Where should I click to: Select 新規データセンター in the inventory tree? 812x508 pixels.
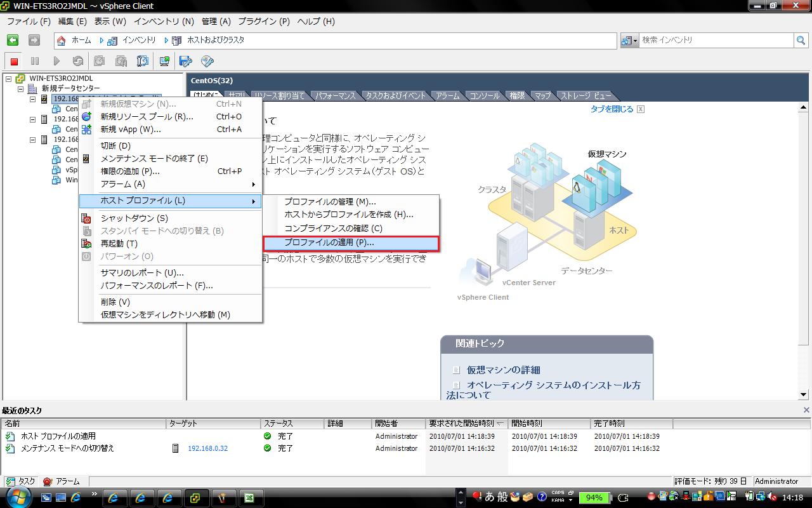[x=71, y=89]
